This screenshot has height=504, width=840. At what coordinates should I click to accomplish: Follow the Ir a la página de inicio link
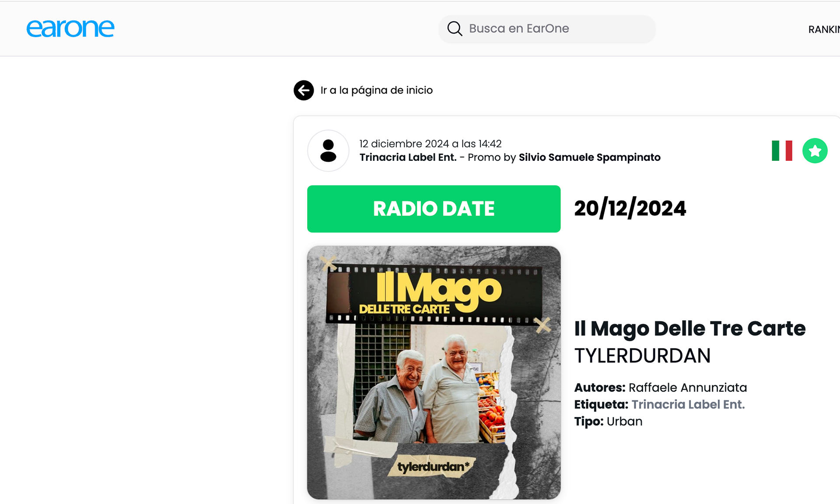coord(376,90)
